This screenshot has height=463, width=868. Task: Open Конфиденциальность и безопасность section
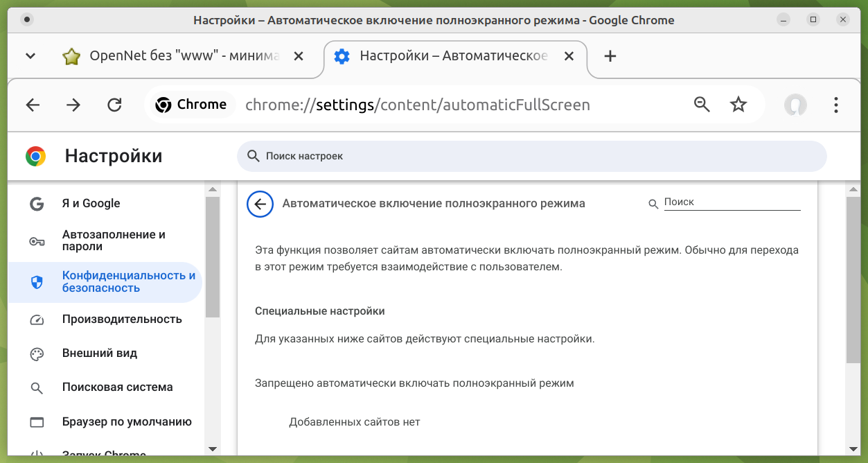105,281
